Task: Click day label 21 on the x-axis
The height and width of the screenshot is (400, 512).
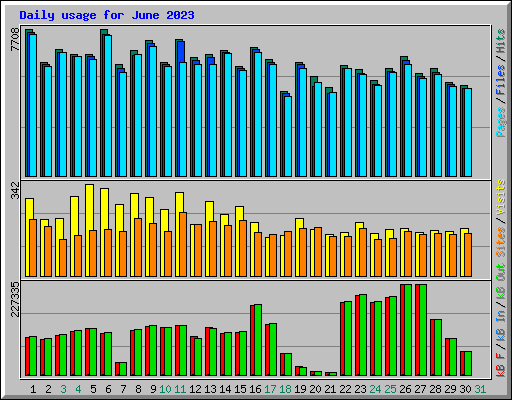Action: click(x=330, y=389)
